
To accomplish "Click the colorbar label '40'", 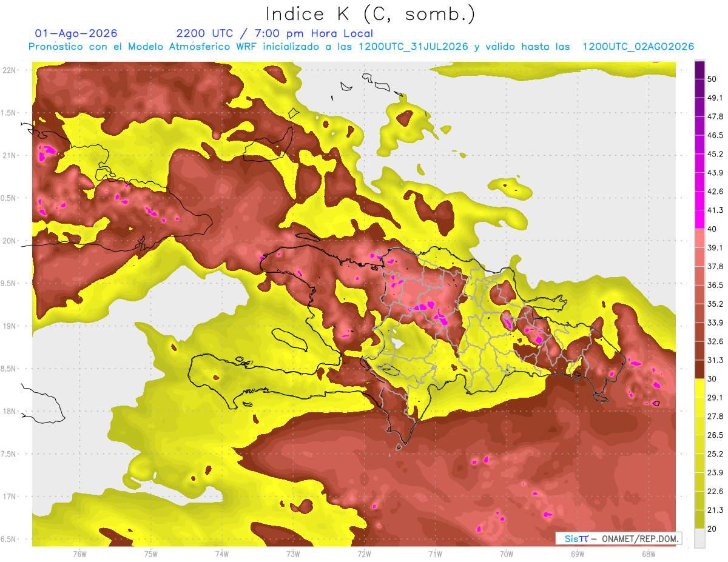I will (713, 229).
